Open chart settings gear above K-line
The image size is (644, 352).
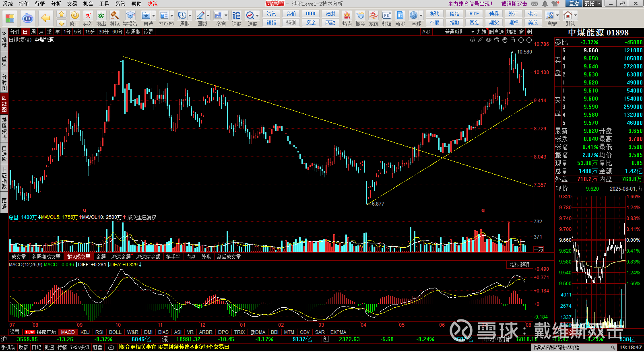point(473,40)
